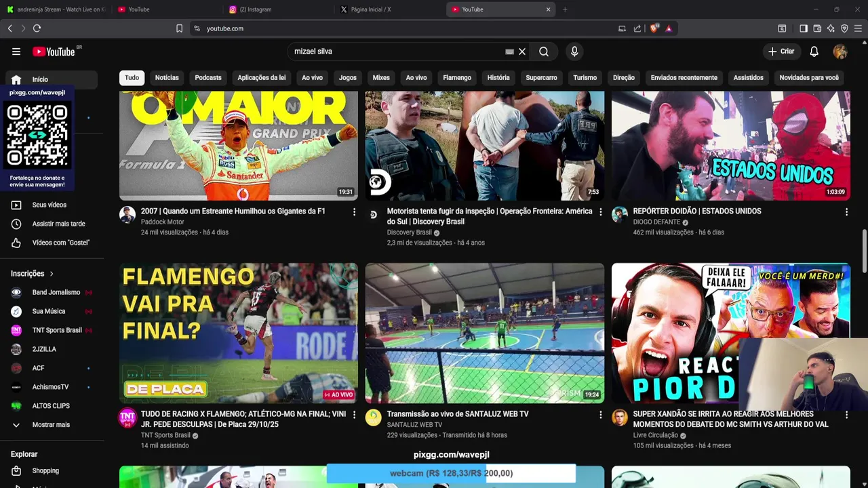Select the Supercarro filter chip
868x488 pixels.
tap(541, 78)
